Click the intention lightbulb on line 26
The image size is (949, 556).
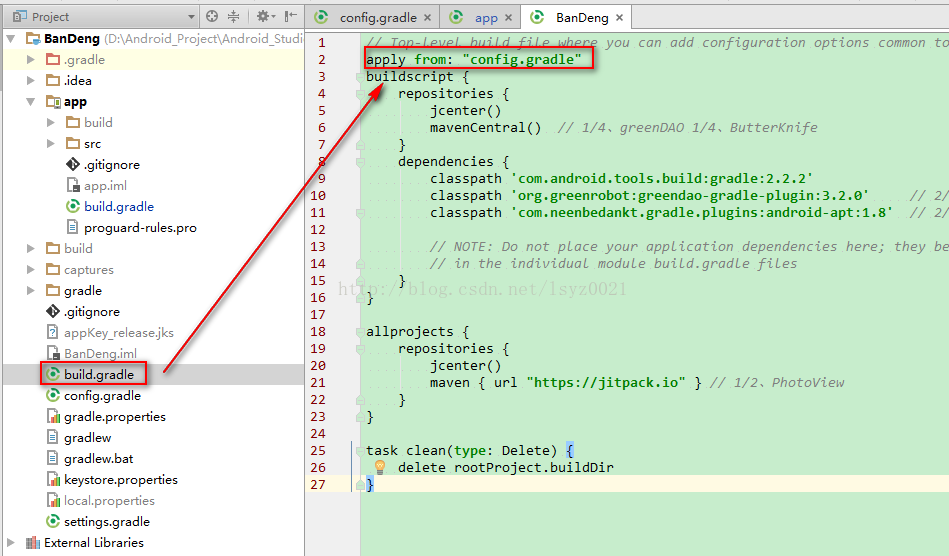(379, 466)
